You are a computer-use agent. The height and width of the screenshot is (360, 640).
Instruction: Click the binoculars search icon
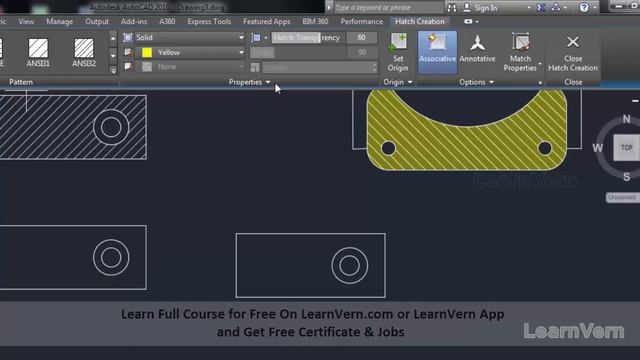(452, 7)
